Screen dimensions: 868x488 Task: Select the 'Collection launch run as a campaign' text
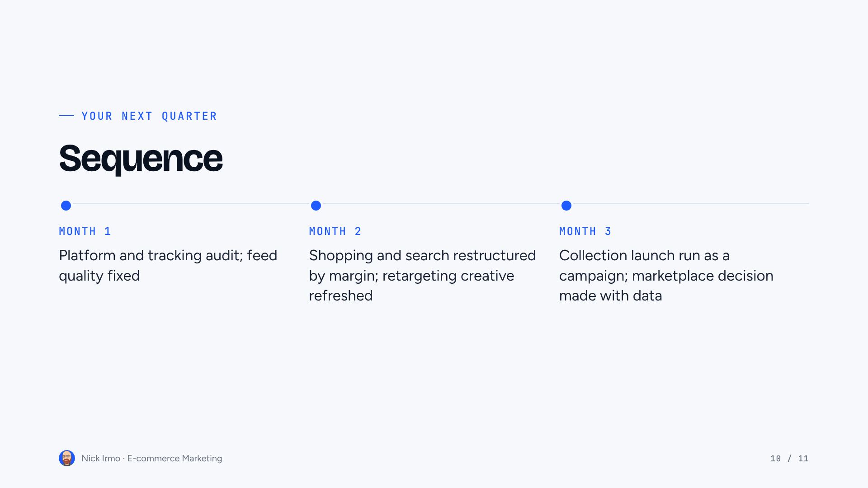pos(666,276)
